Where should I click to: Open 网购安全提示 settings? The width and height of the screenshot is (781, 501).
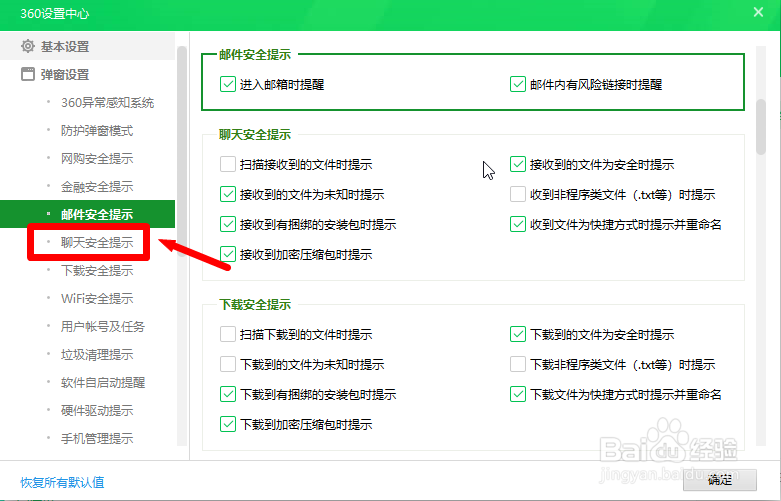97,158
